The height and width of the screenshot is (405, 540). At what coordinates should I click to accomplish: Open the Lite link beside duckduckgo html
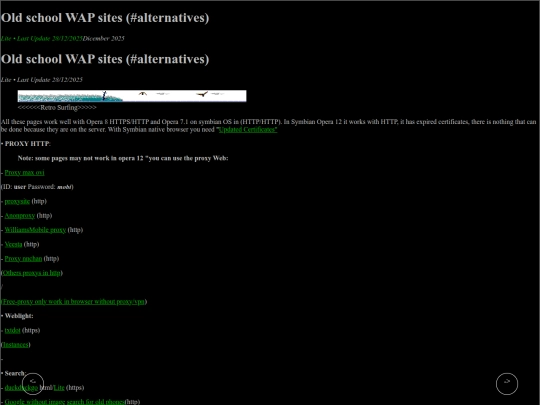click(59, 388)
